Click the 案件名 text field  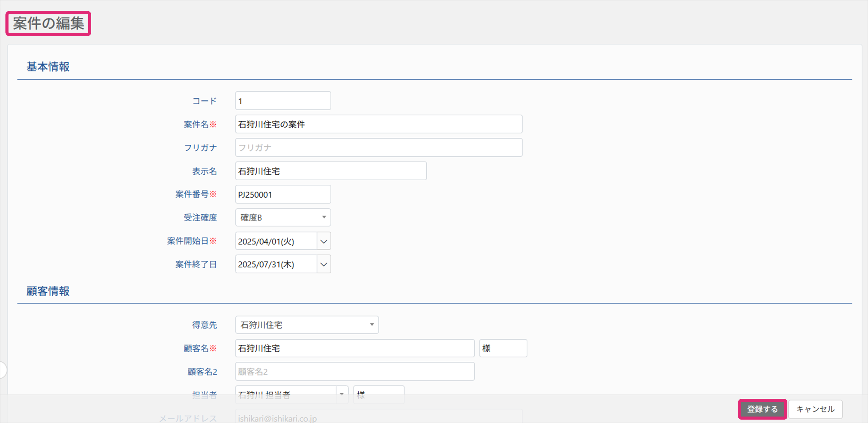click(378, 124)
